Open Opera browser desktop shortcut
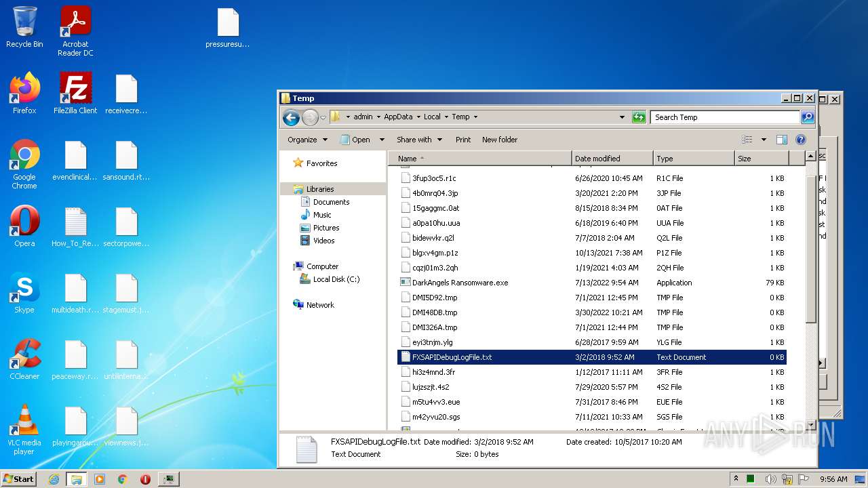 (24, 226)
